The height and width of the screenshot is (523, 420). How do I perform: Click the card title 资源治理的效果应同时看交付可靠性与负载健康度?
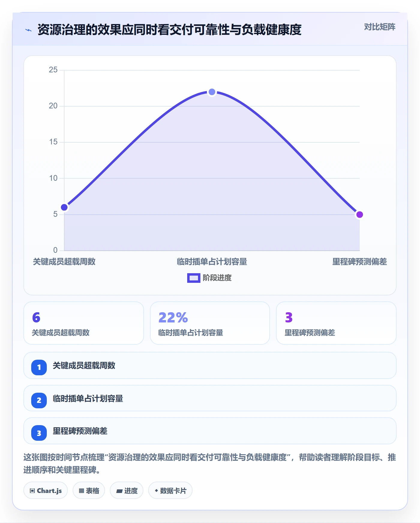169,30
